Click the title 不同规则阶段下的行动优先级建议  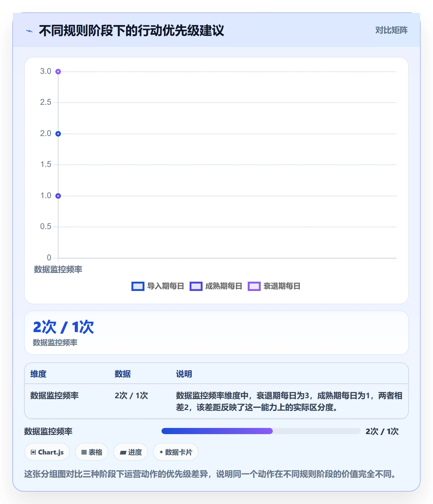click(x=131, y=31)
